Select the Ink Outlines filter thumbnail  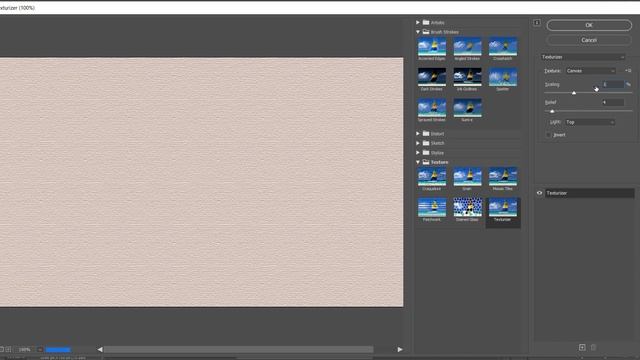(x=467, y=77)
